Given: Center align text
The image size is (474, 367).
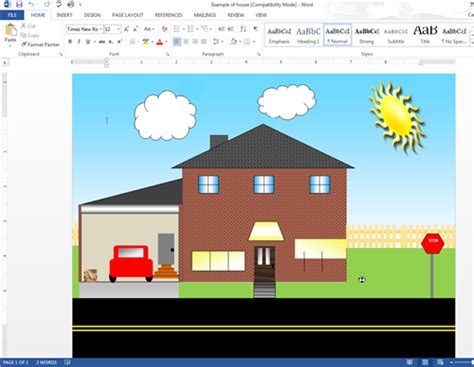Looking at the screenshot, I should pos(186,42).
